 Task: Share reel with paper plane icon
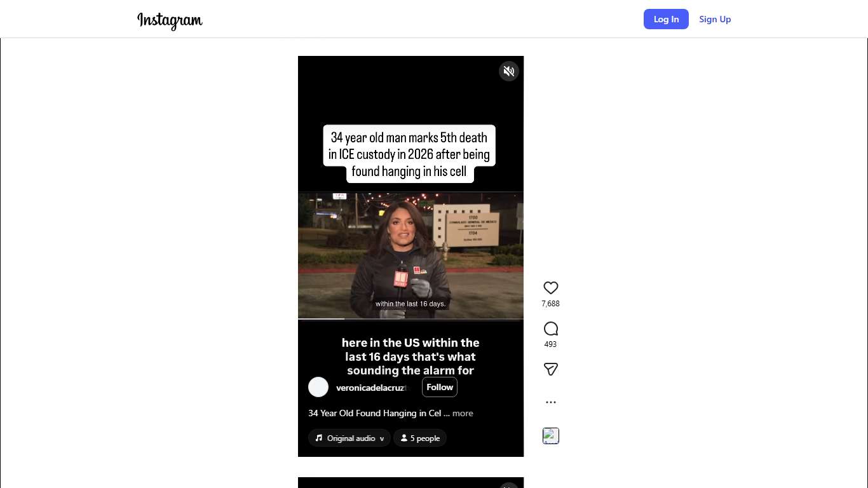(551, 369)
